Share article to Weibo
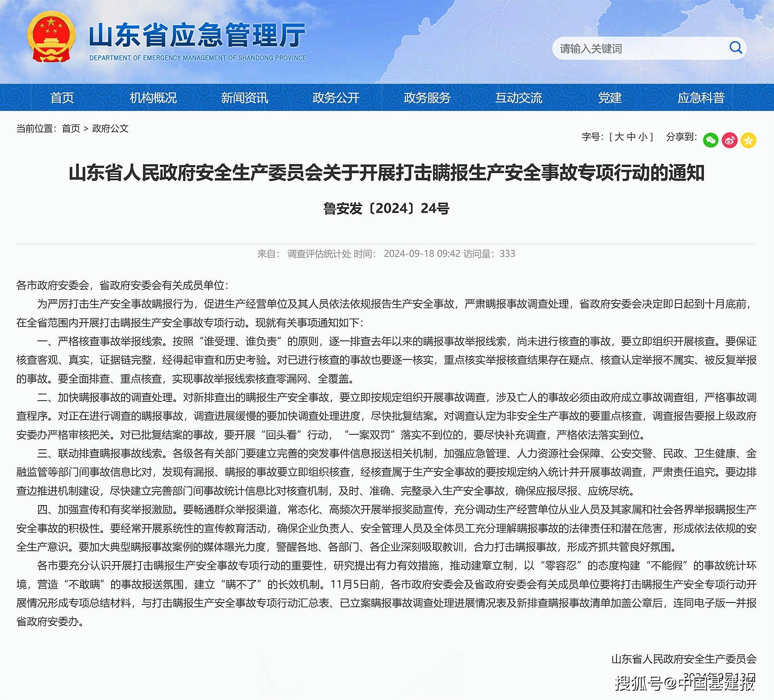 tap(729, 140)
